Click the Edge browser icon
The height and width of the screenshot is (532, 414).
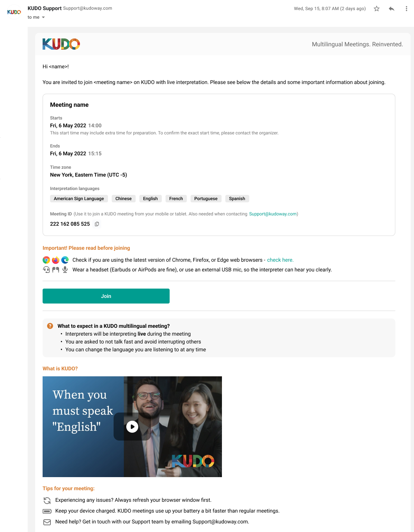pos(65,260)
